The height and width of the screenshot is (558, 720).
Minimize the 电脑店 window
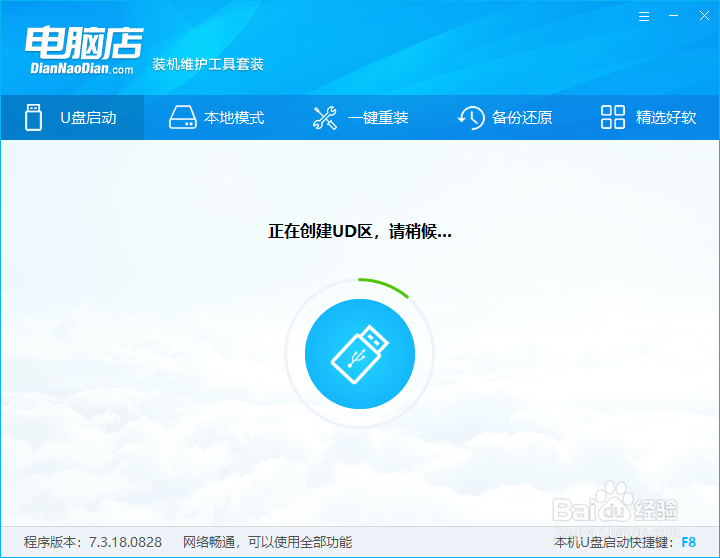click(x=674, y=16)
